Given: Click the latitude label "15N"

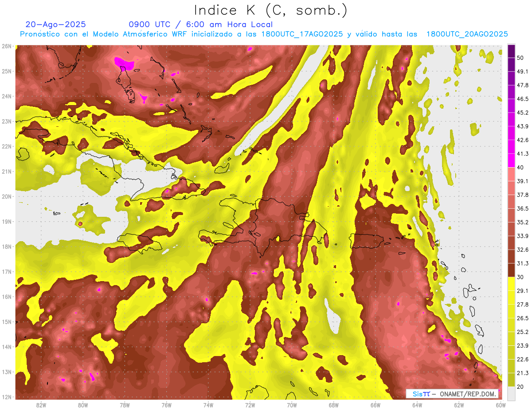Looking at the screenshot, I should pos(7,322).
